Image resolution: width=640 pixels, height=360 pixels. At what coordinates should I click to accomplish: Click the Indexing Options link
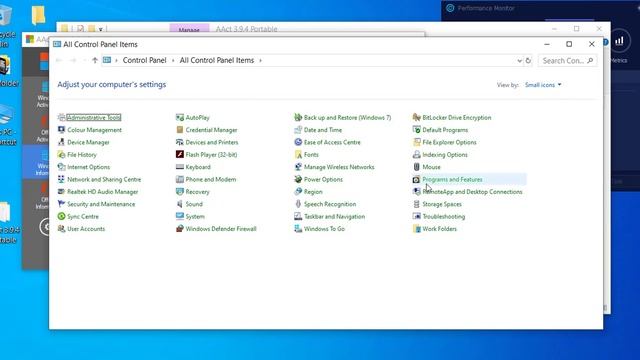click(x=445, y=155)
